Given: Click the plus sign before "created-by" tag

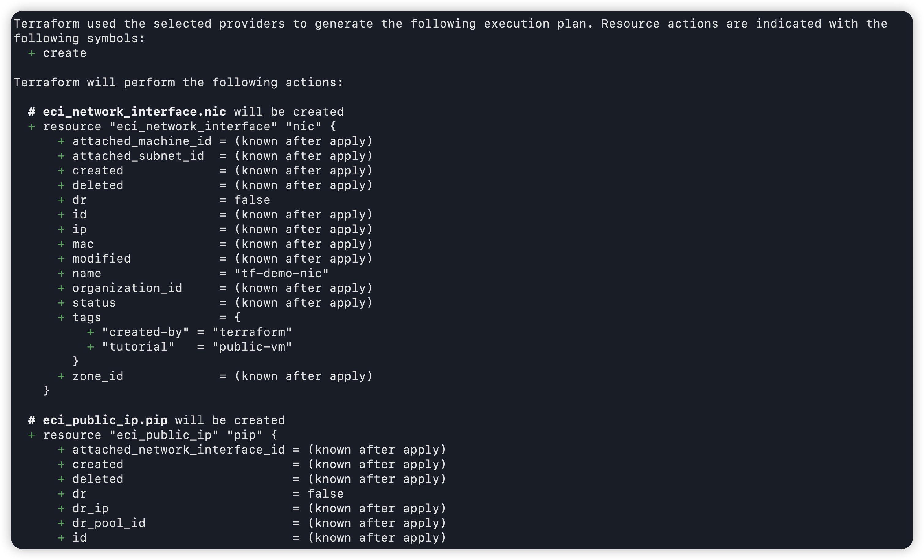Looking at the screenshot, I should click(90, 332).
